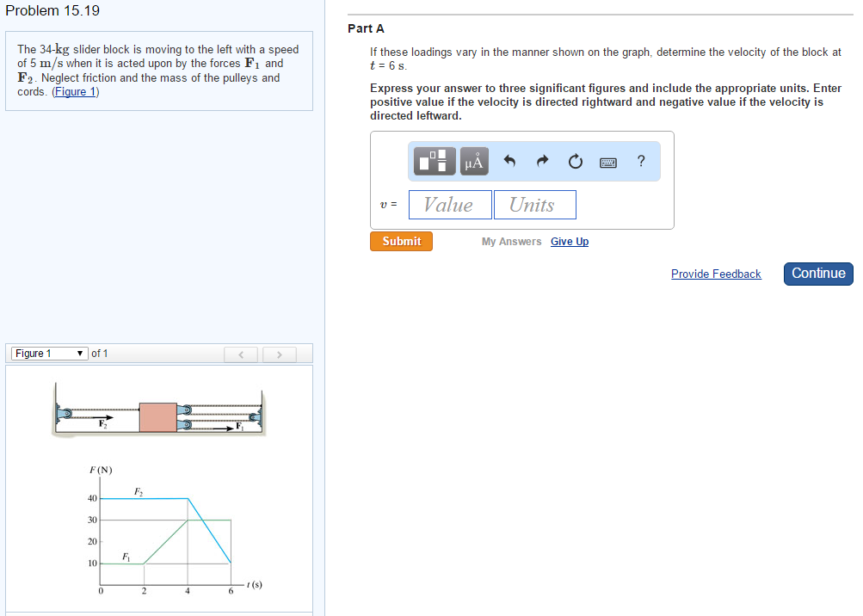Click the My Answers label
Image resolution: width=863 pixels, height=616 pixels.
(x=511, y=242)
